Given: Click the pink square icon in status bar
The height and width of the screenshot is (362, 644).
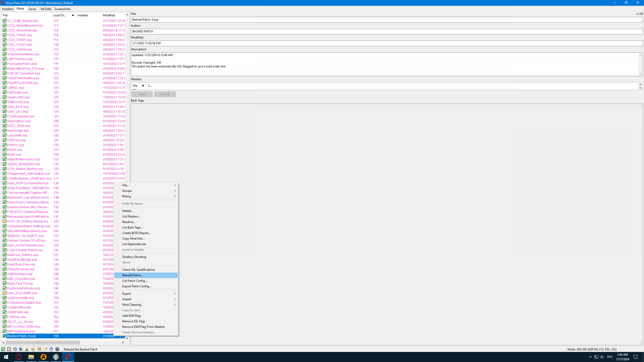Looking at the screenshot, I should (x=9, y=349).
